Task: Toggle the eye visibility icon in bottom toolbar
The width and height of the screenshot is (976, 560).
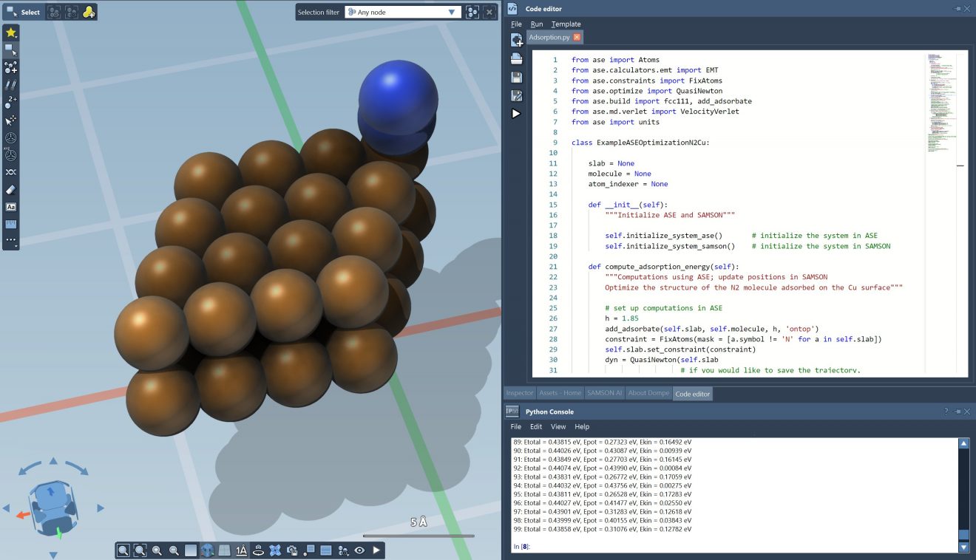Action: point(359,550)
